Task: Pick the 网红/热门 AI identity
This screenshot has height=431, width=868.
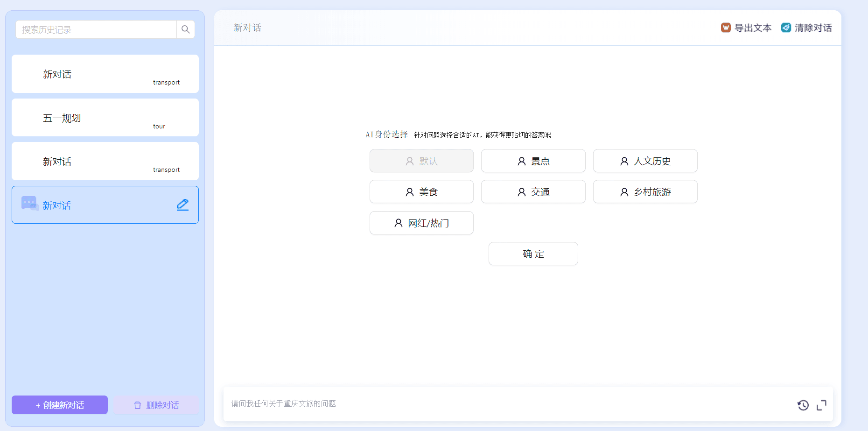Action: pos(421,223)
